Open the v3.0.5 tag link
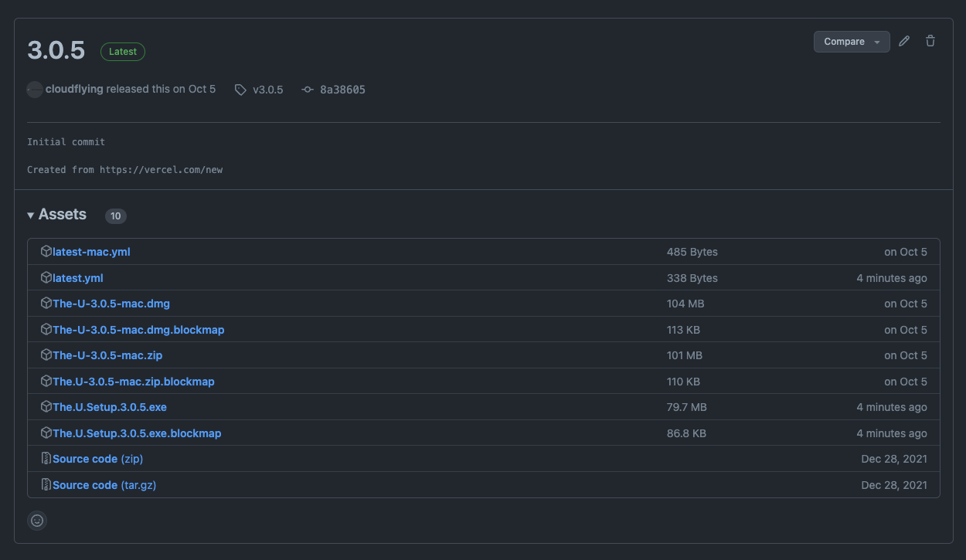Viewport: 966px width, 560px height. pyautogui.click(x=267, y=90)
